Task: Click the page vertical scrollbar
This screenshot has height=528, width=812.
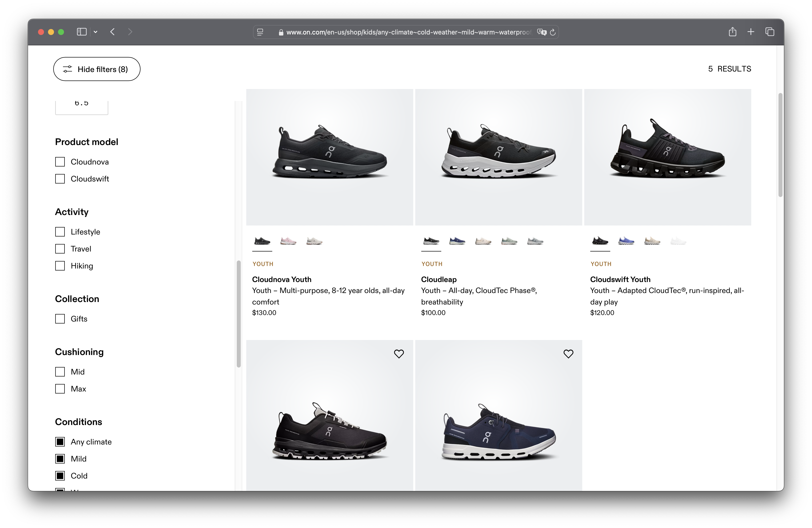Action: [x=780, y=144]
